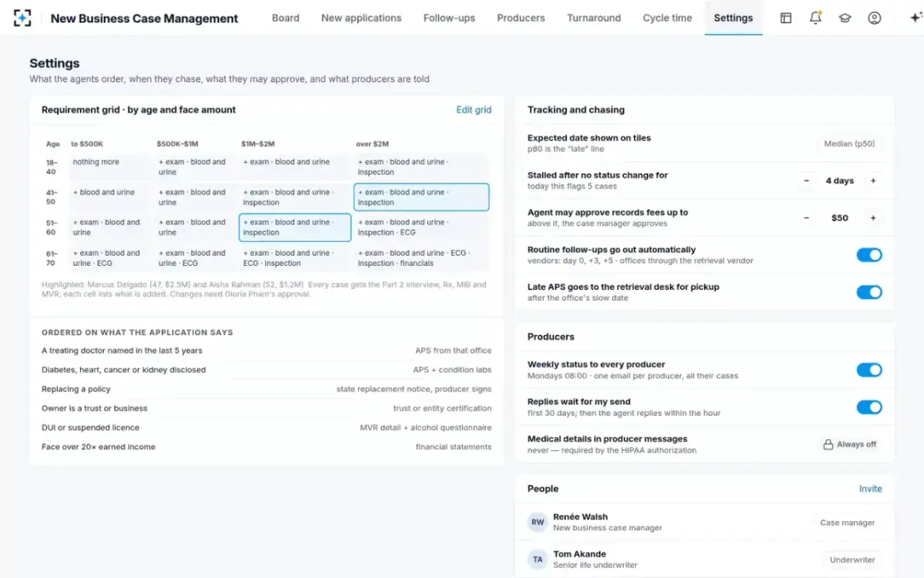924x578 pixels.
Task: Click the age 18–40 over $2M cell
Action: click(x=421, y=167)
